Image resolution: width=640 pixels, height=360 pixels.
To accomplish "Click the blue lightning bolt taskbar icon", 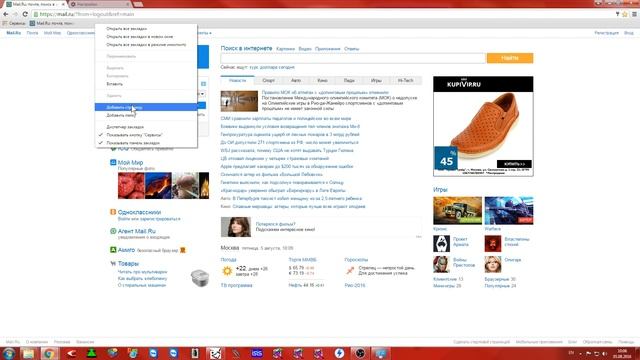I will point(339,353).
